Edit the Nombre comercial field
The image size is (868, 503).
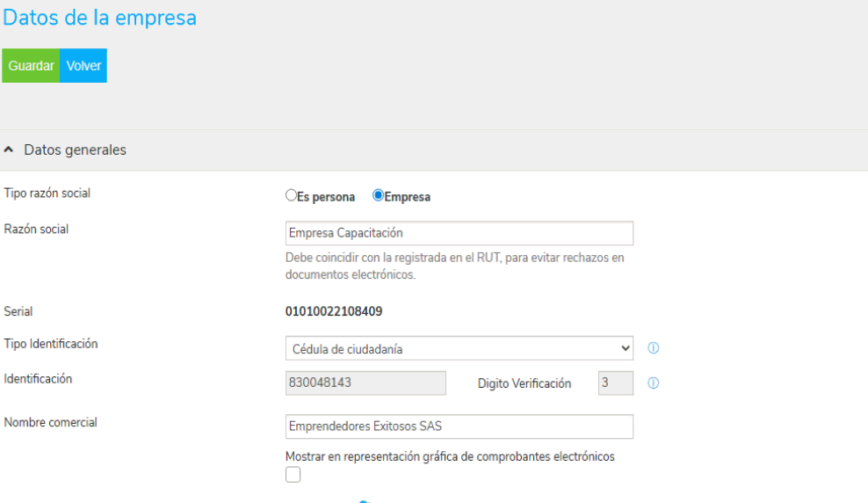[459, 426]
